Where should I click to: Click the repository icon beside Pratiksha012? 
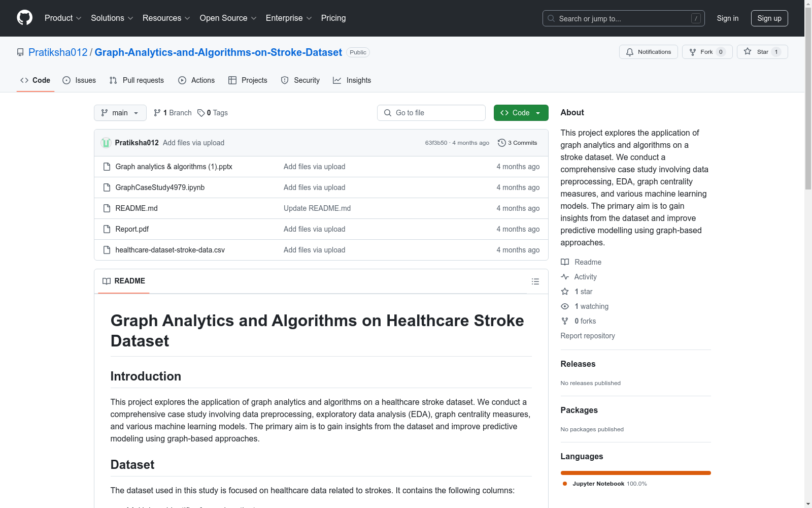click(x=20, y=52)
